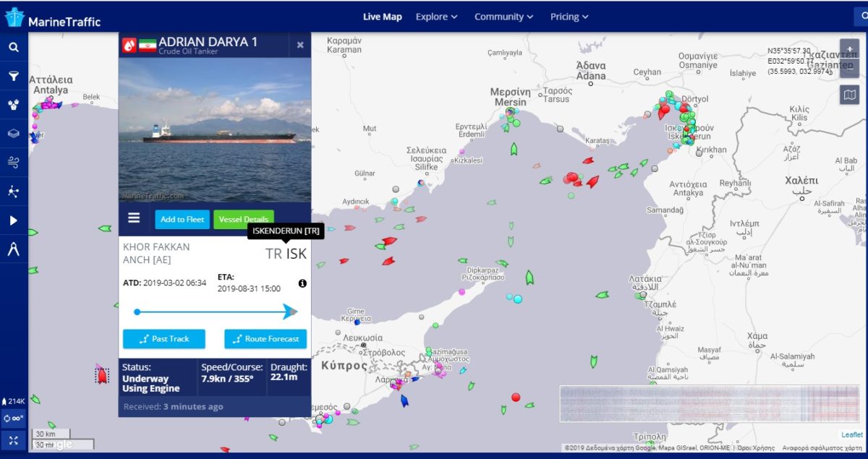Expand the Community dropdown menu
Screen dimensions: 868x459
pos(503,17)
